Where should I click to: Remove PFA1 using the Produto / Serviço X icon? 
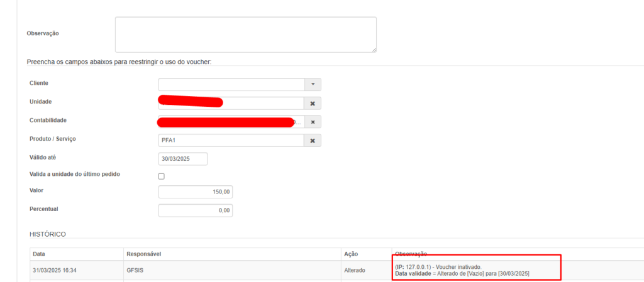click(313, 141)
